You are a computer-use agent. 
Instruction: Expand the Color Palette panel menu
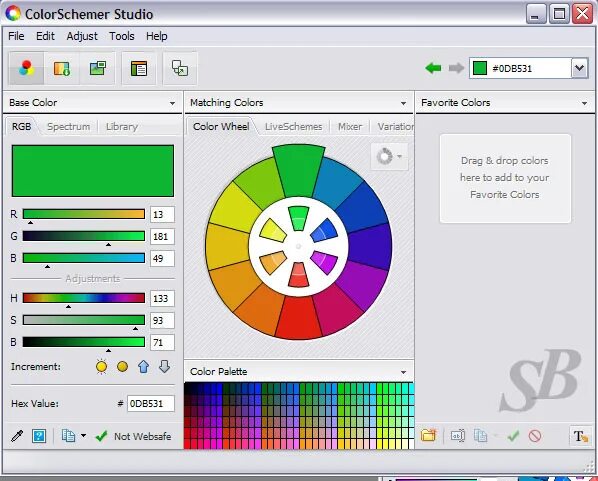pos(403,372)
